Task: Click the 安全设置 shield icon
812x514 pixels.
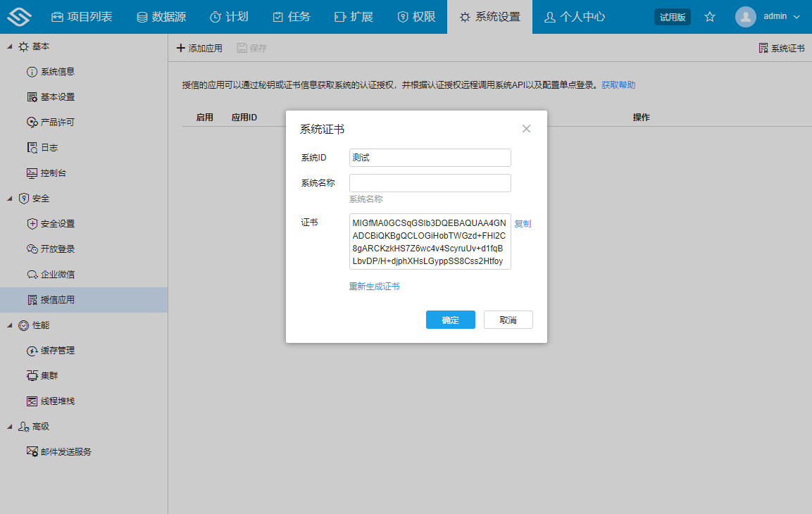Action: point(32,224)
